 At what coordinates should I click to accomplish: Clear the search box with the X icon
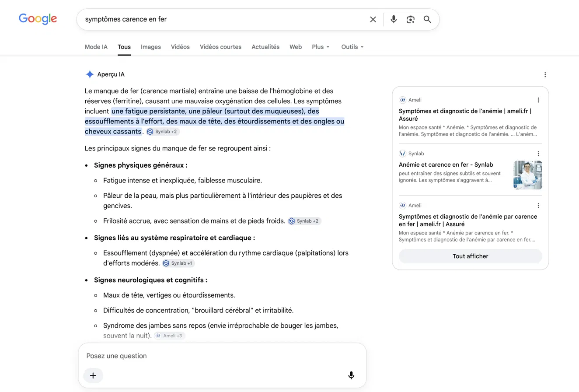[373, 19]
